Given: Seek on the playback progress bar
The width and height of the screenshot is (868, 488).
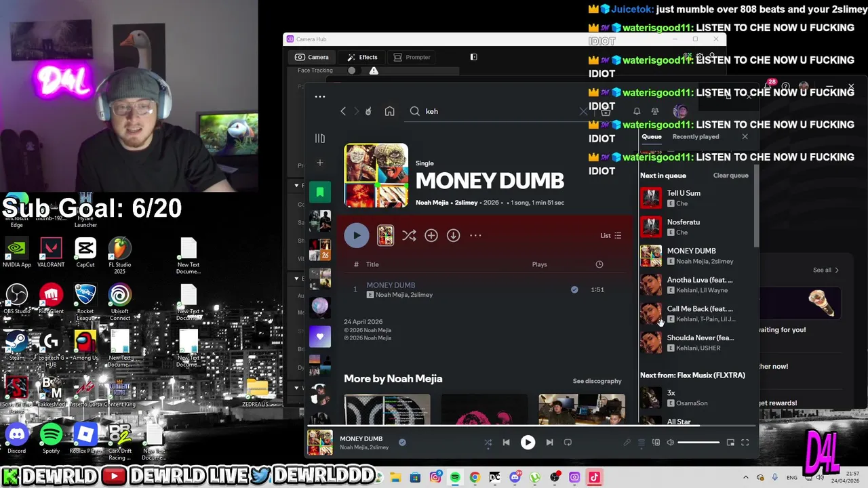Looking at the screenshot, I should (532, 426).
